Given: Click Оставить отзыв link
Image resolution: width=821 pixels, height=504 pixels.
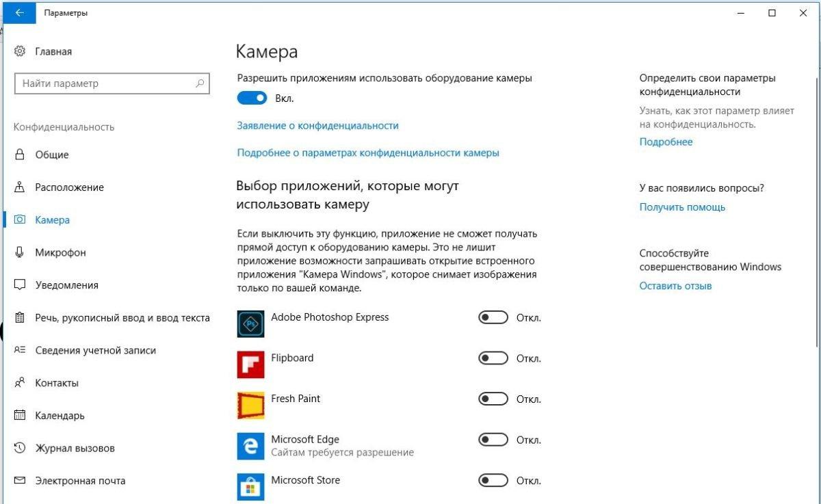Looking at the screenshot, I should point(675,286).
